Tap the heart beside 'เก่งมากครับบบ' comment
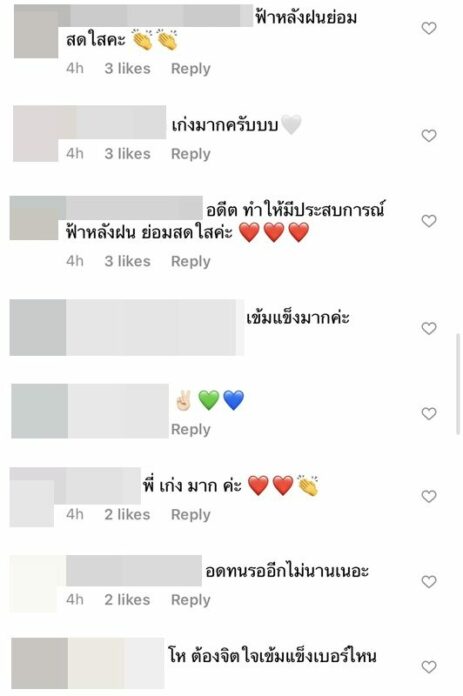This screenshot has height=696, width=463. [x=428, y=135]
